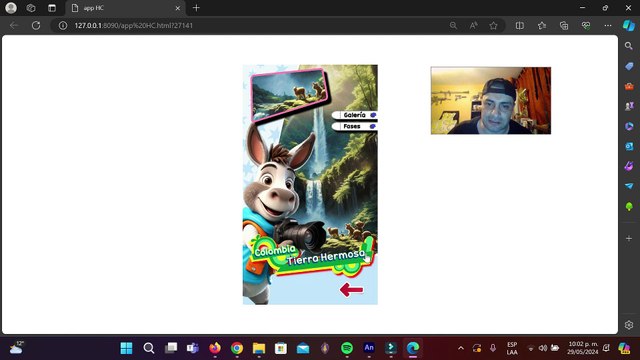Screen dimensions: 640x360
Task: Customize sidebar with plus button
Action: 629,238
